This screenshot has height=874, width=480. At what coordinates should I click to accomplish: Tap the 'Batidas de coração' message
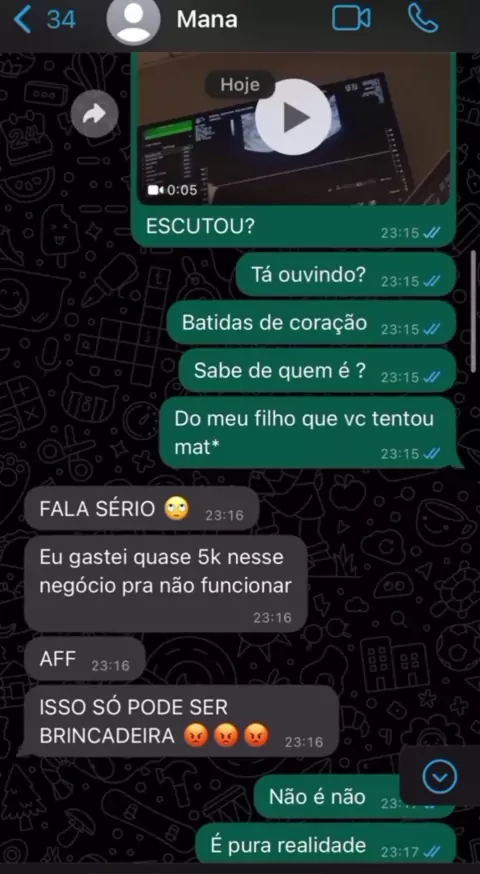(312, 323)
